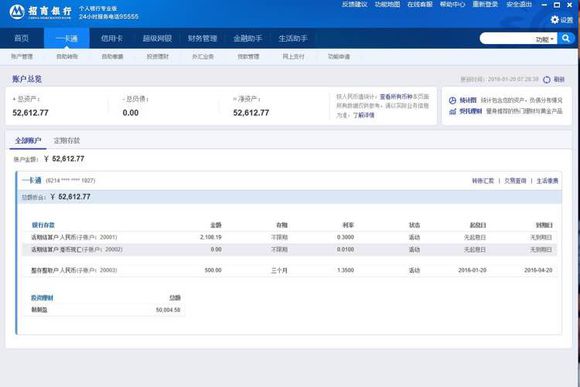Click the total liabilities 0.00 value
The width and height of the screenshot is (580, 387).
pyautogui.click(x=131, y=113)
